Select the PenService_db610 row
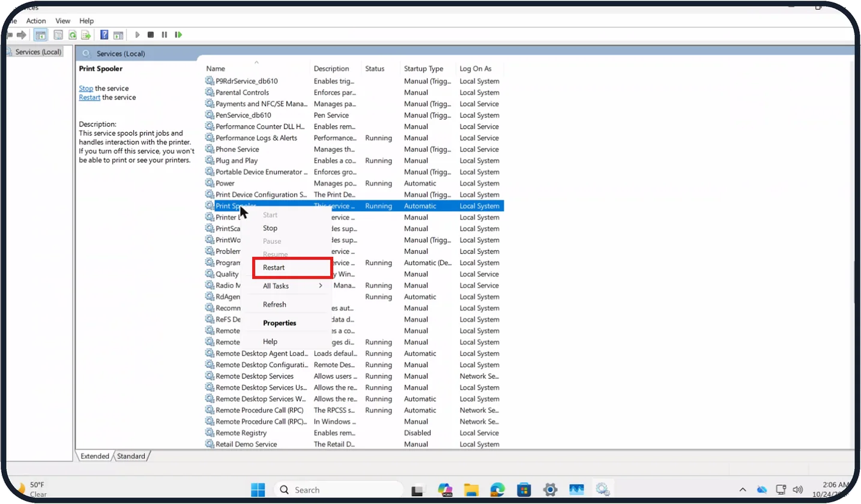This screenshot has height=504, width=861. [354, 115]
